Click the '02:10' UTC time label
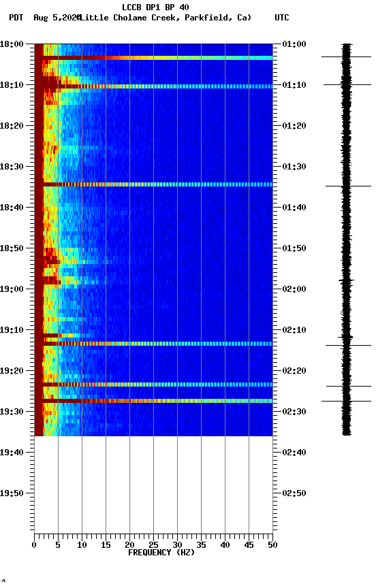 coord(294,330)
